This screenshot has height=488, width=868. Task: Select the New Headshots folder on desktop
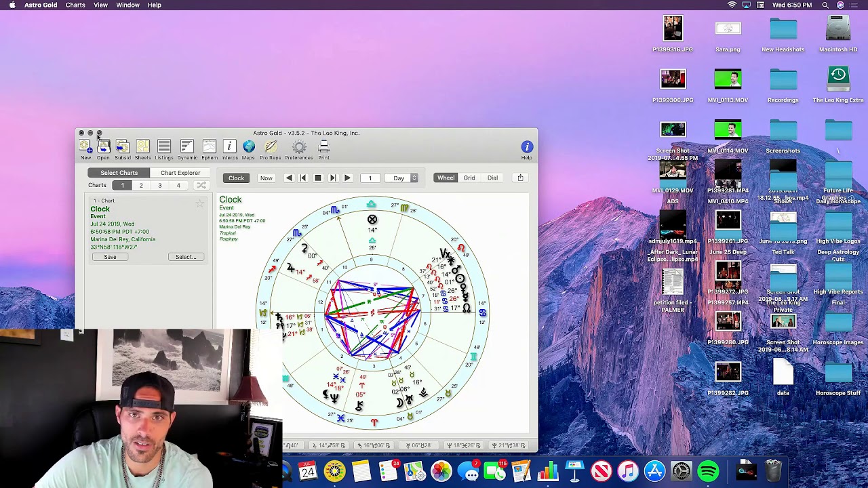click(x=783, y=34)
